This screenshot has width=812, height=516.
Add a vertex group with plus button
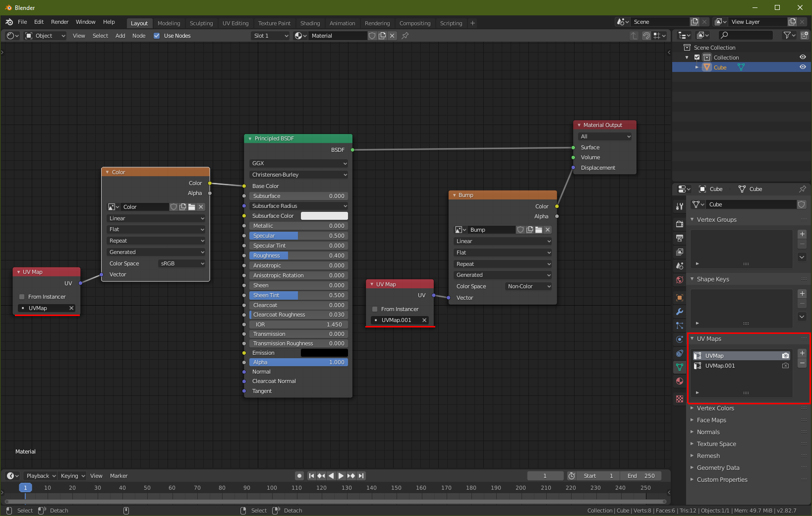[x=802, y=234]
